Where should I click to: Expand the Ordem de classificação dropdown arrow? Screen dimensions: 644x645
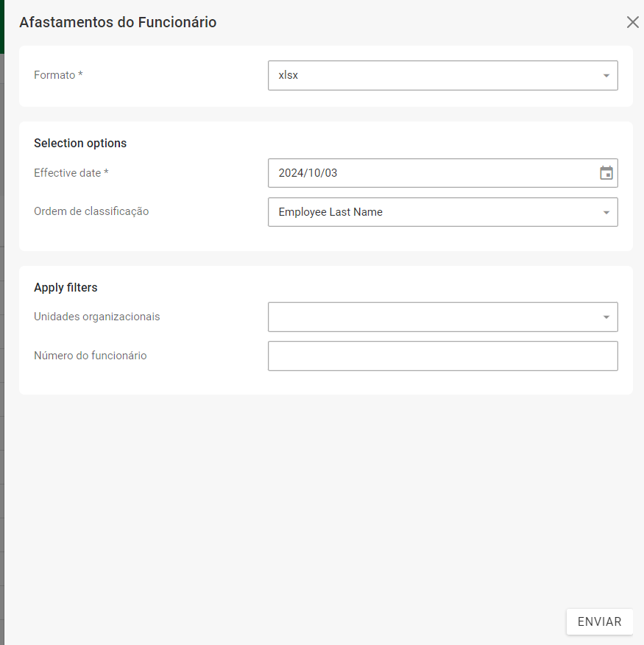(606, 212)
